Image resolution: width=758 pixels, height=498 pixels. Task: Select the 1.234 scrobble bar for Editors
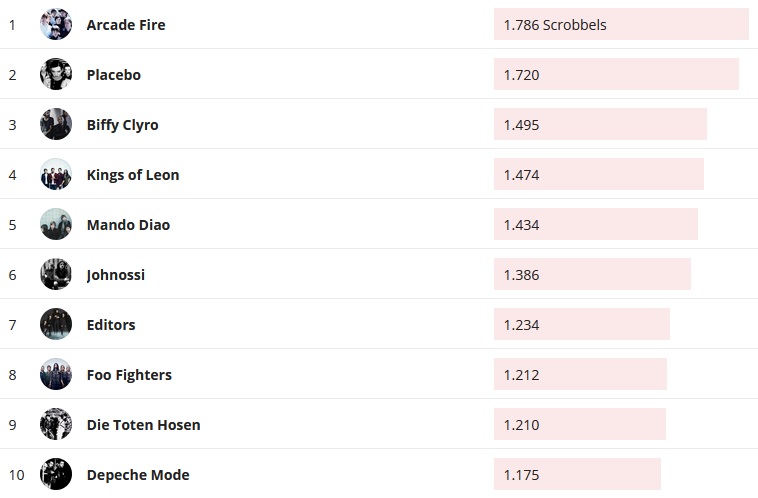582,324
